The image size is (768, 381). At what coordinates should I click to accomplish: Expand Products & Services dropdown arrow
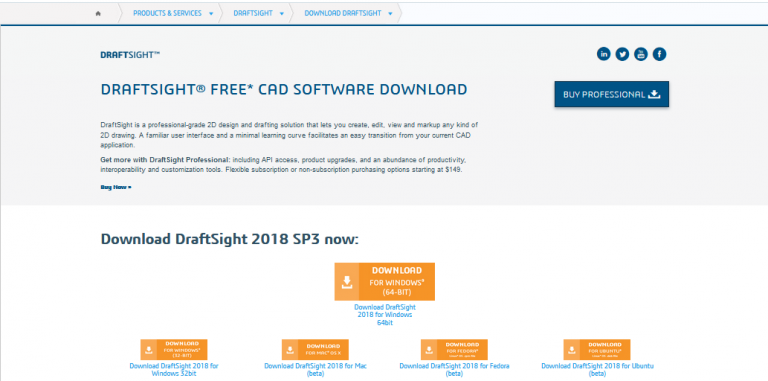tap(211, 14)
